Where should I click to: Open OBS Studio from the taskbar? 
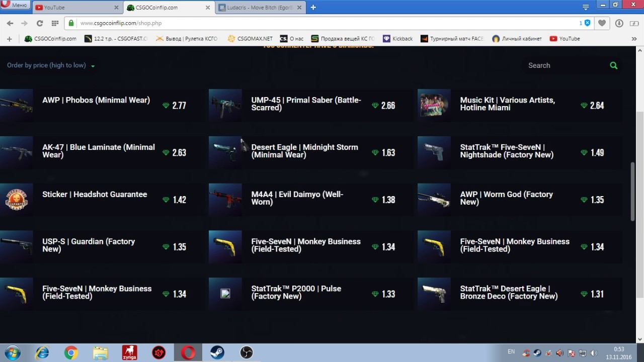pos(247,352)
